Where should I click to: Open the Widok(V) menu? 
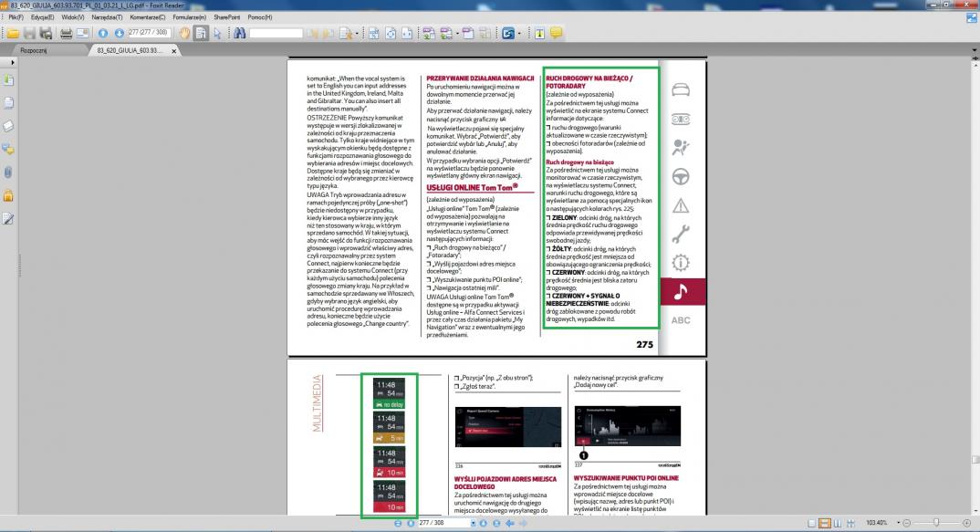(72, 17)
